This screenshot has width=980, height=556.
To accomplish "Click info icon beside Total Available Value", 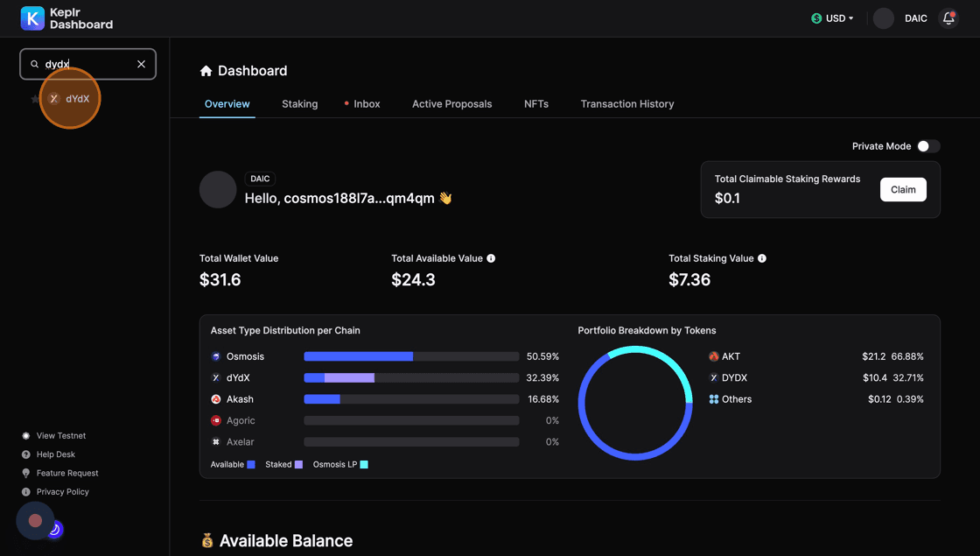I will 491,258.
